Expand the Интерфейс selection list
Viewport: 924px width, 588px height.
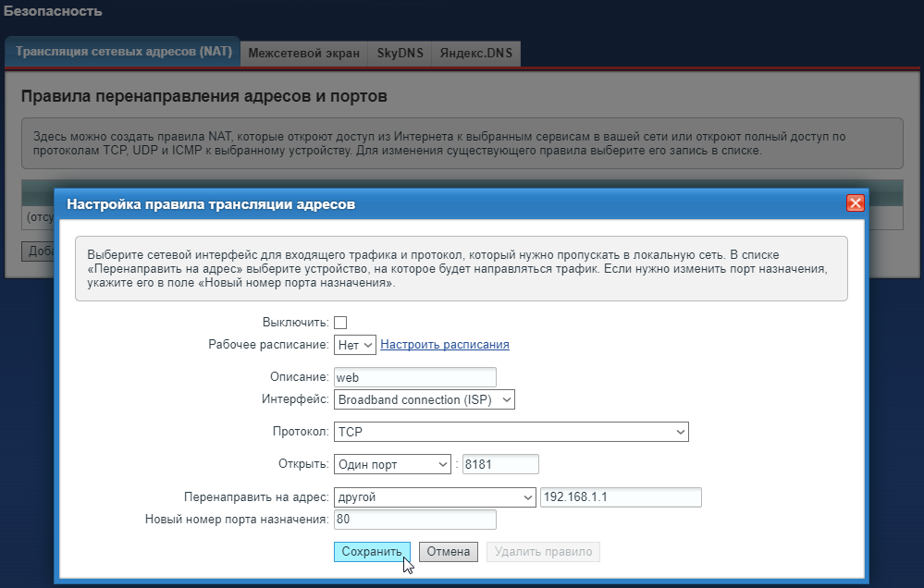coord(424,398)
